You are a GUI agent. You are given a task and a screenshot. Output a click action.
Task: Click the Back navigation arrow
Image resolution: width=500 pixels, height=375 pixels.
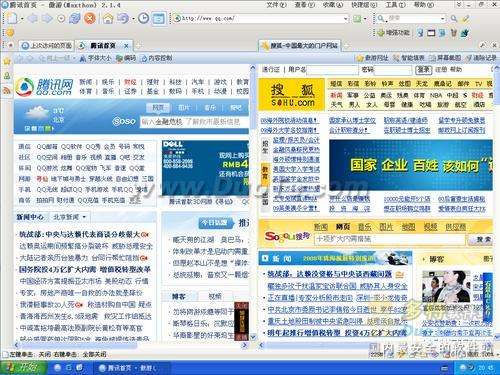click(x=33, y=18)
